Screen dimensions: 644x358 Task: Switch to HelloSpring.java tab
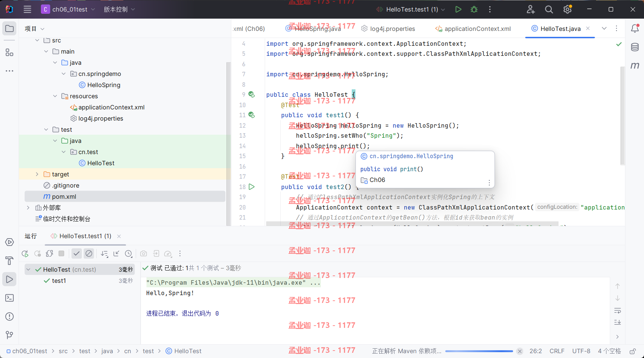(313, 29)
